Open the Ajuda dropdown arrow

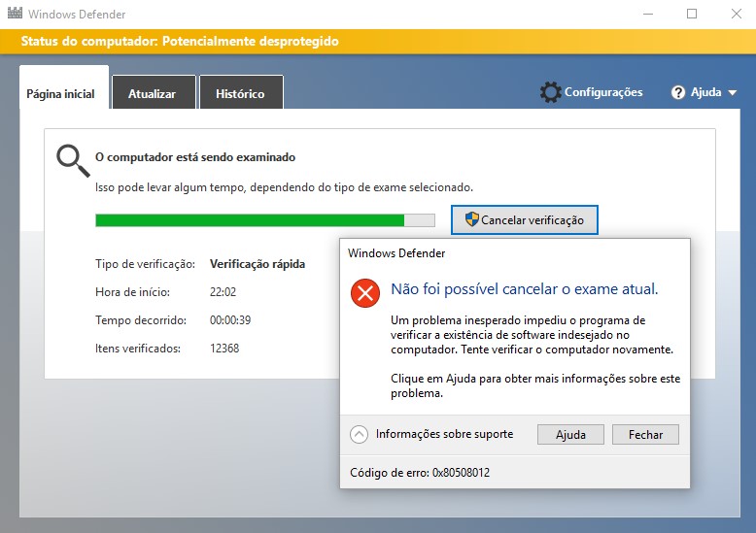click(733, 92)
